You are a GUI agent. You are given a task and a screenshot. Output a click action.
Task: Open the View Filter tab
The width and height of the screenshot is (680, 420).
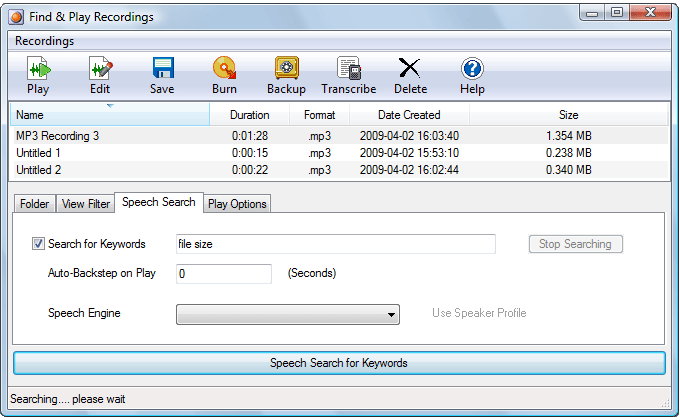(x=86, y=204)
